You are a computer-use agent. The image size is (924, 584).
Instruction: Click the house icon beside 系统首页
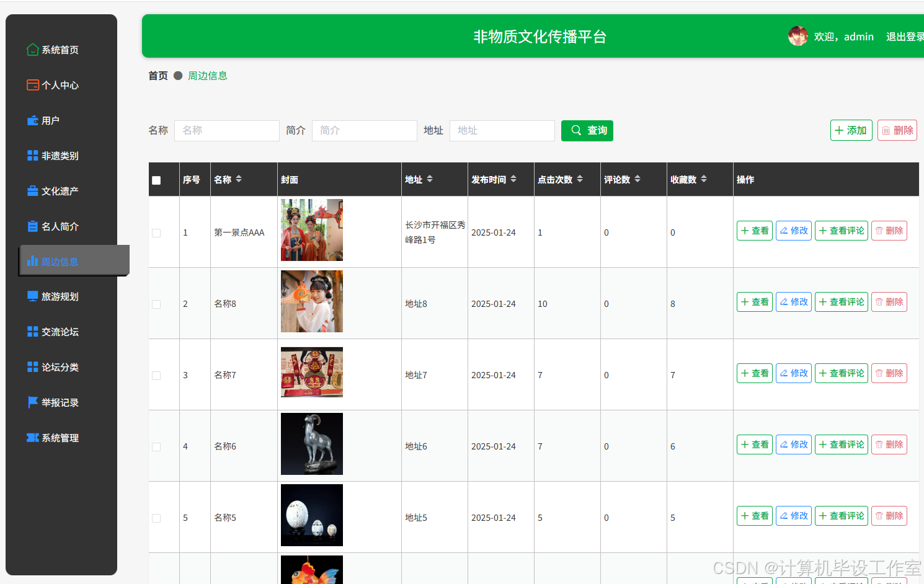[x=33, y=50]
